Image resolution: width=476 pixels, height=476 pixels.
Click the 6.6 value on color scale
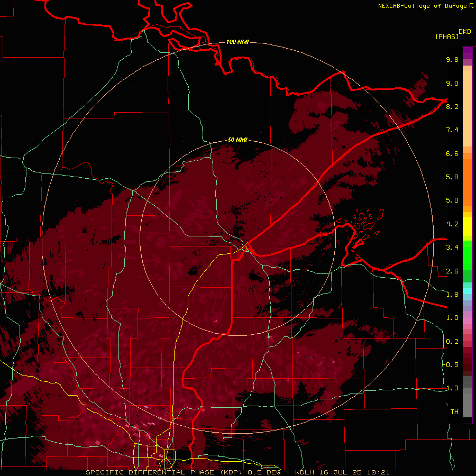(x=452, y=153)
